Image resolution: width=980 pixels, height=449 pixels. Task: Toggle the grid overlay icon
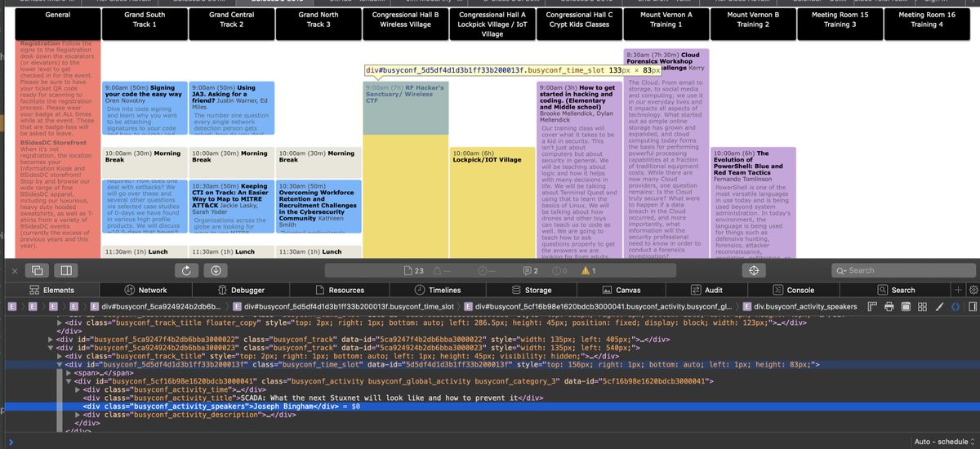click(923, 307)
